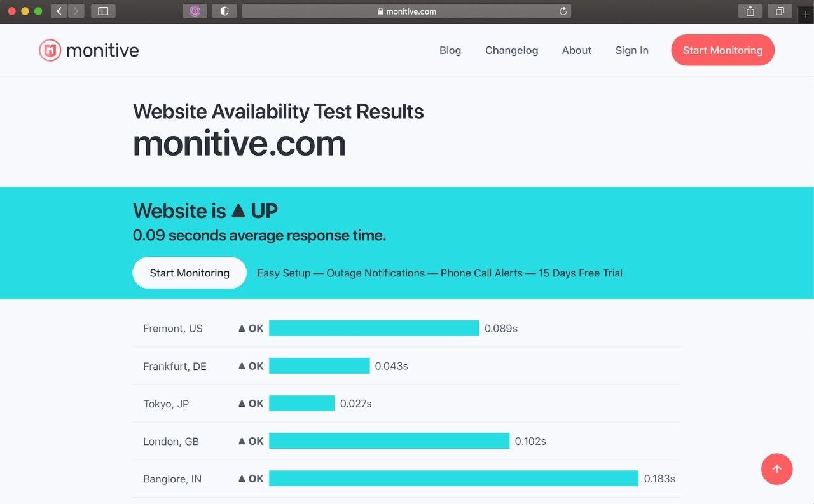Click the share icon in the toolbar
The height and width of the screenshot is (504, 814).
[749, 11]
